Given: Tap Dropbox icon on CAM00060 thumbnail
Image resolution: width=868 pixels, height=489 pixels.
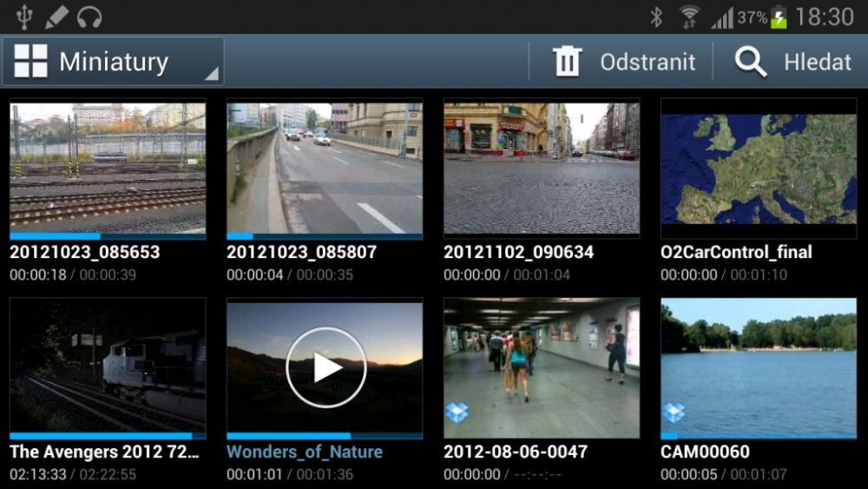Looking at the screenshot, I should tap(674, 413).
